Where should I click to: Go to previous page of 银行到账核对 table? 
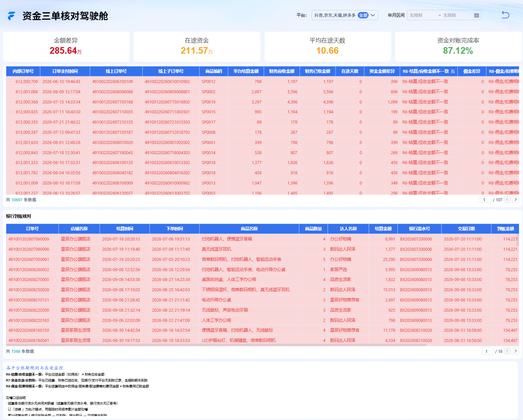508,351
